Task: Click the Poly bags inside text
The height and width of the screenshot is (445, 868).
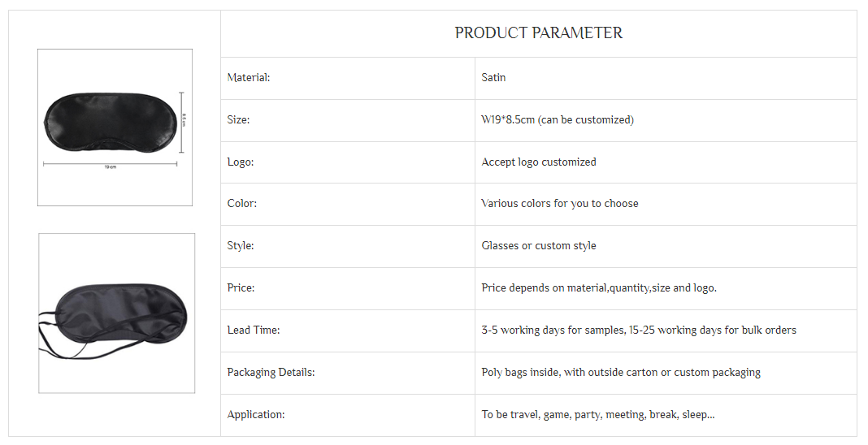Action: click(620, 373)
